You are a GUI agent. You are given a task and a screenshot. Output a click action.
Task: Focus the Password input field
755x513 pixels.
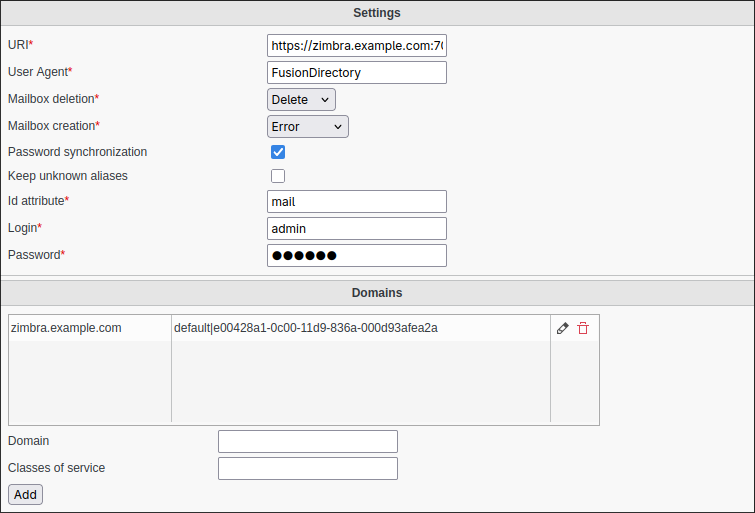point(357,256)
